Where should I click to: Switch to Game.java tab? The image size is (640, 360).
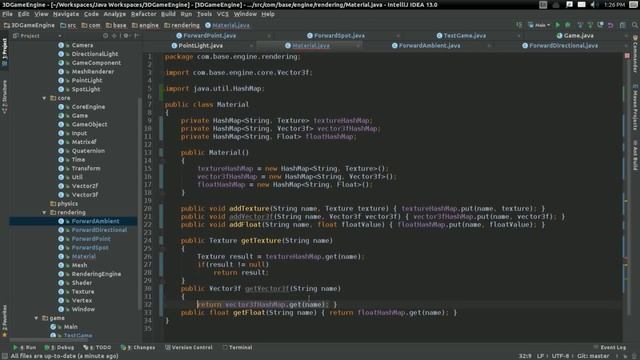(576, 36)
